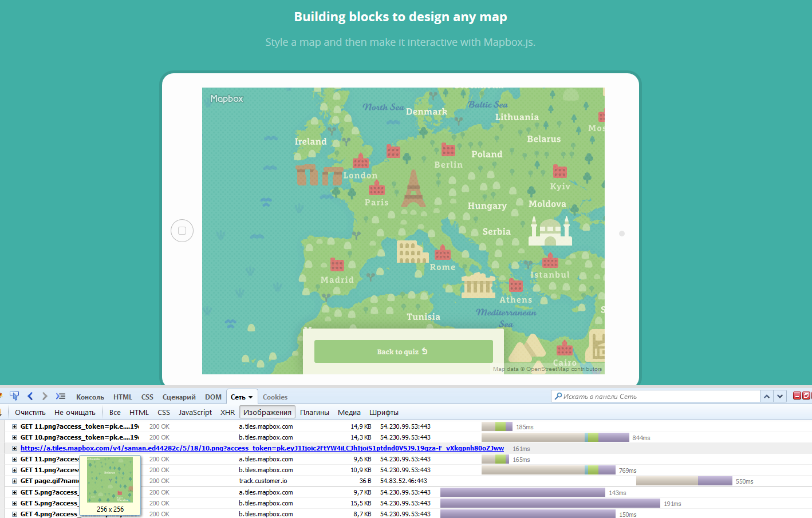Click the 256 x 256 tile preview thumbnail
812x518 pixels.
point(110,480)
